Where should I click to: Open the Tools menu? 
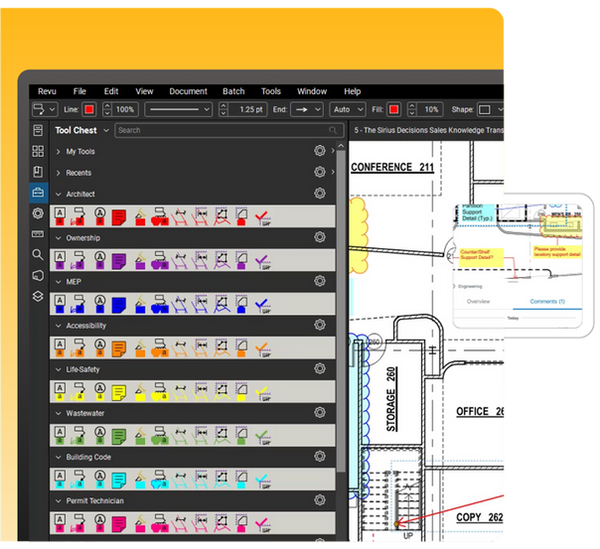point(271,91)
